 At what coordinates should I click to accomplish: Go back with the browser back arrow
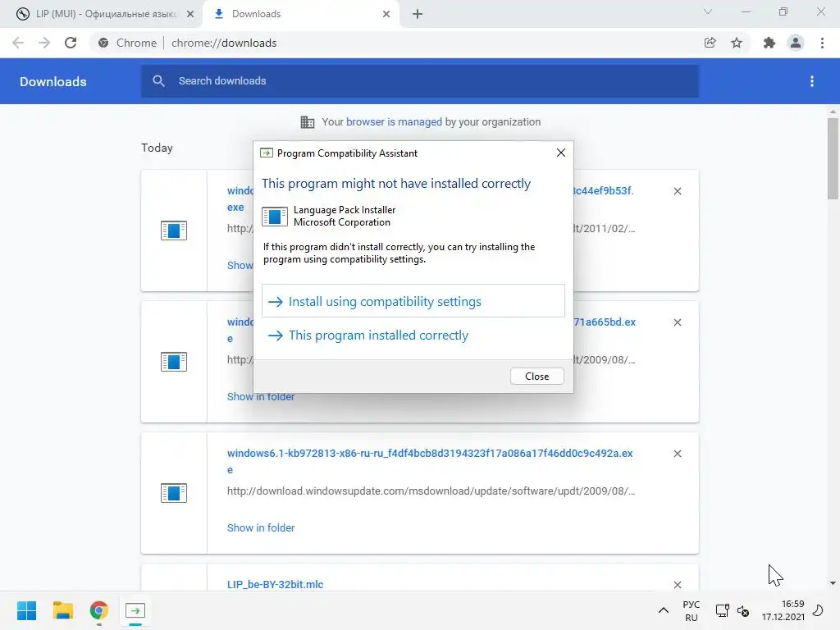click(x=18, y=43)
